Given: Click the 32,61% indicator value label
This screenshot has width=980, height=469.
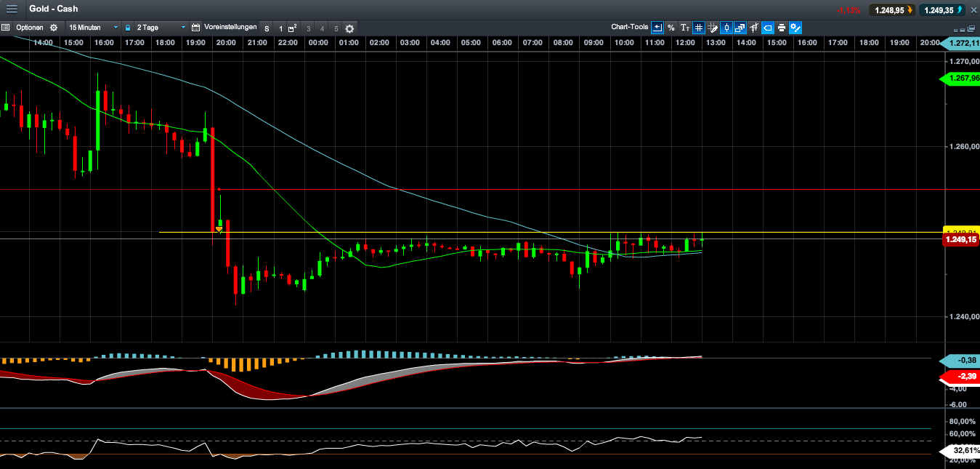Looking at the screenshot, I should coord(962,451).
